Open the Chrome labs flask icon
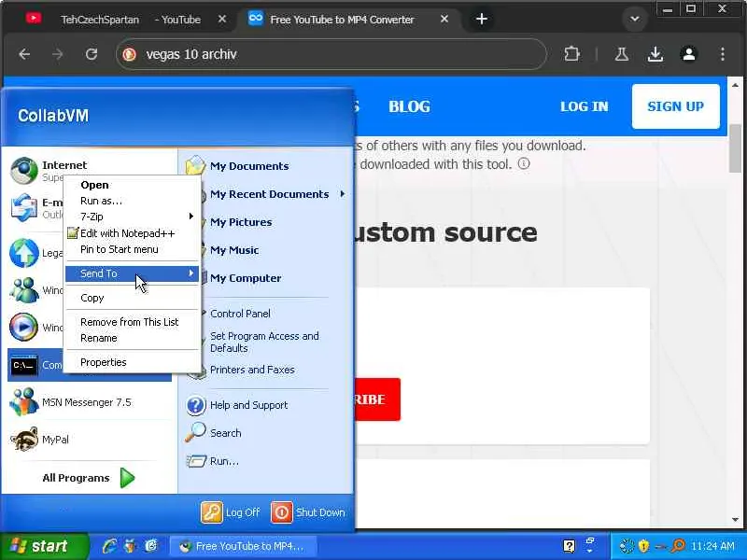Viewport: 747px width, 560px height. click(621, 54)
